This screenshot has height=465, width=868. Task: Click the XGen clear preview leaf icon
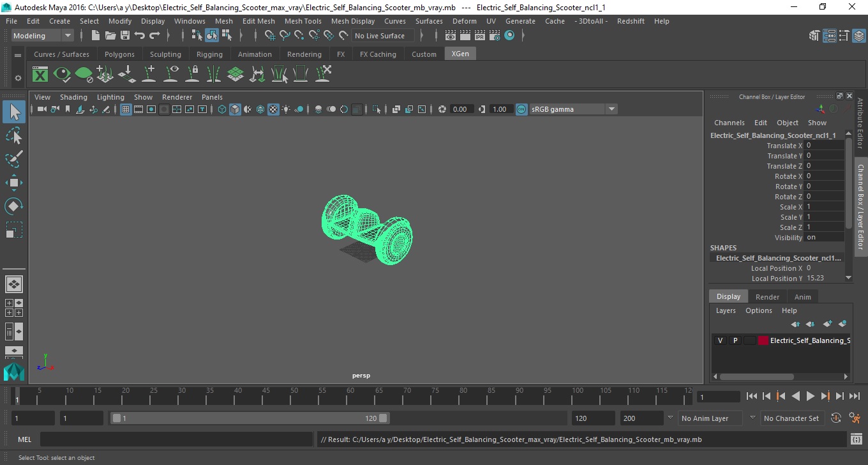pos(84,75)
